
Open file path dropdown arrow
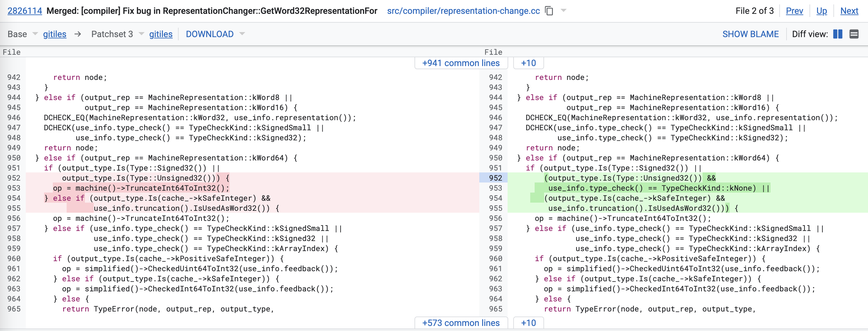(563, 10)
